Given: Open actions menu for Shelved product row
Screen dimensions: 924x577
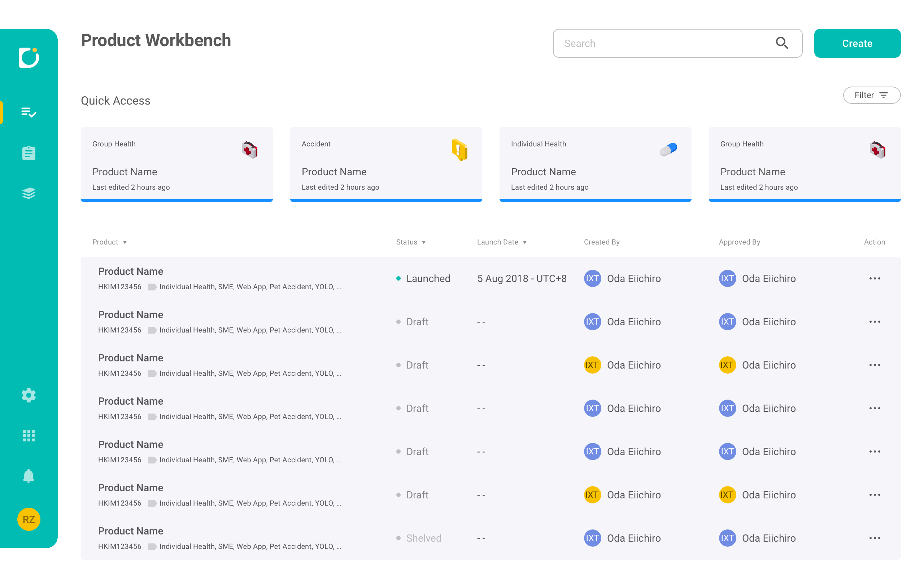Looking at the screenshot, I should coord(874,538).
